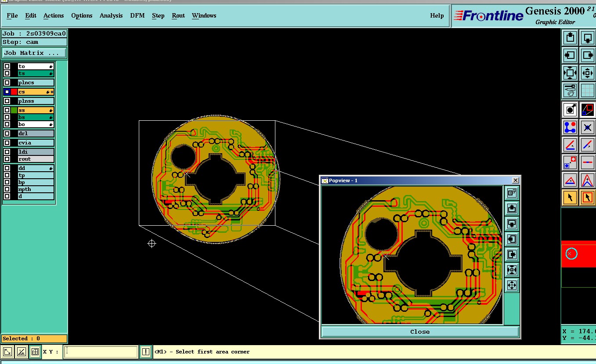
Task: Open the Help menu
Action: point(437,15)
